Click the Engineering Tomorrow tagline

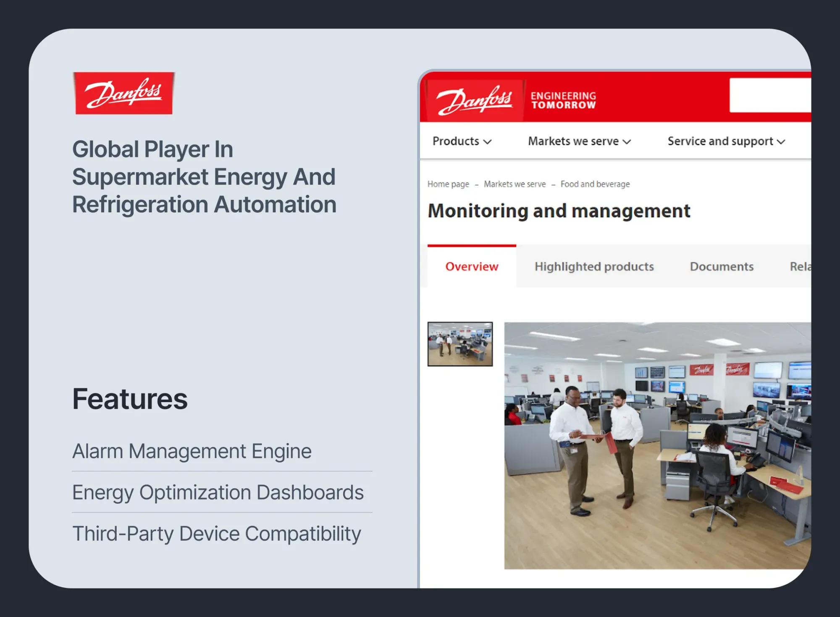pos(563,101)
